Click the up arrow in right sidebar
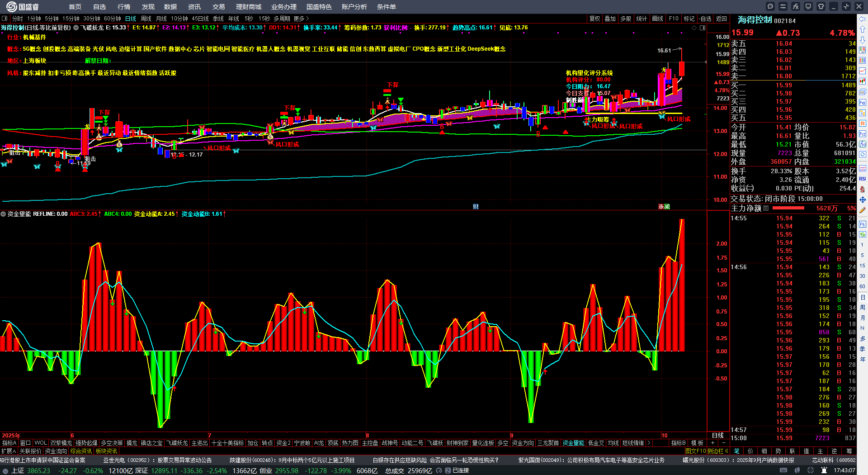The height and width of the screenshot is (475, 868). (x=863, y=29)
